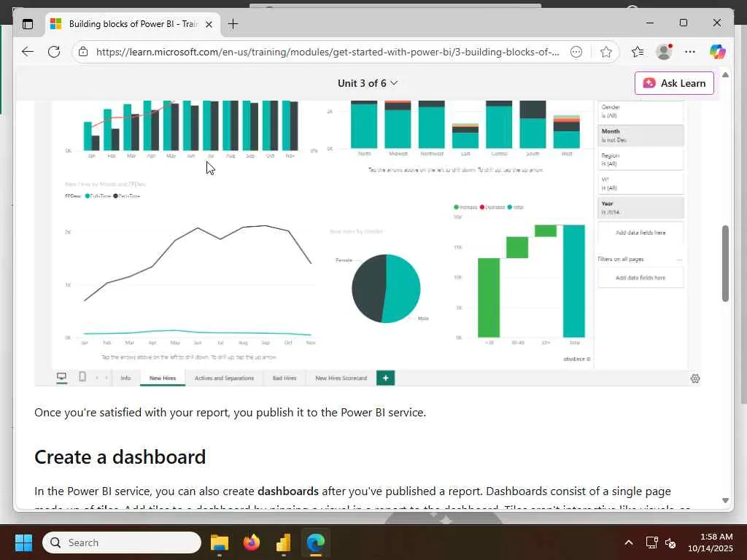Click the "Create a dashboard" heading
The height and width of the screenshot is (560, 747).
click(120, 457)
